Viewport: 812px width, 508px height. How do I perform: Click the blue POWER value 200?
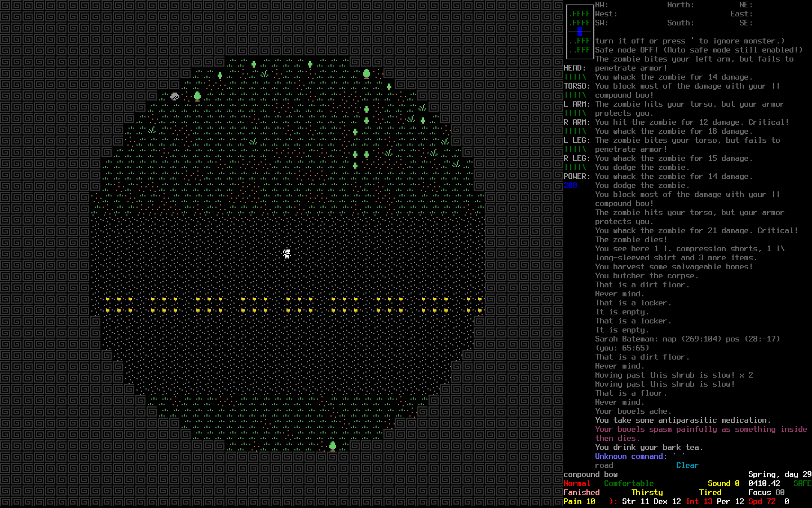[x=571, y=185]
